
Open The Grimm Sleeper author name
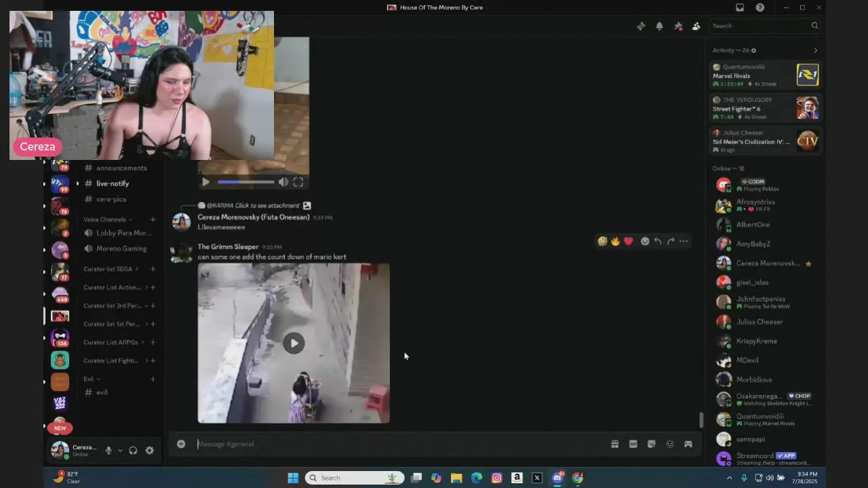tap(228, 247)
